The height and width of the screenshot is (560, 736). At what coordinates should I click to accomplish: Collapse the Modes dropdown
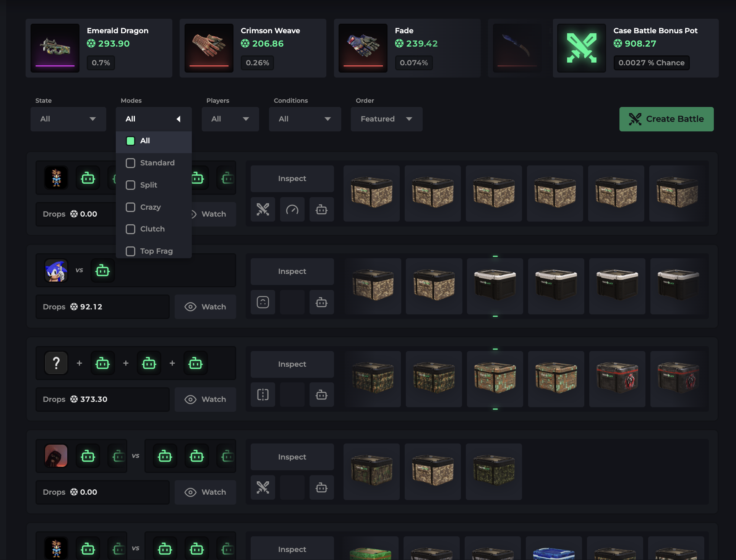tap(154, 119)
